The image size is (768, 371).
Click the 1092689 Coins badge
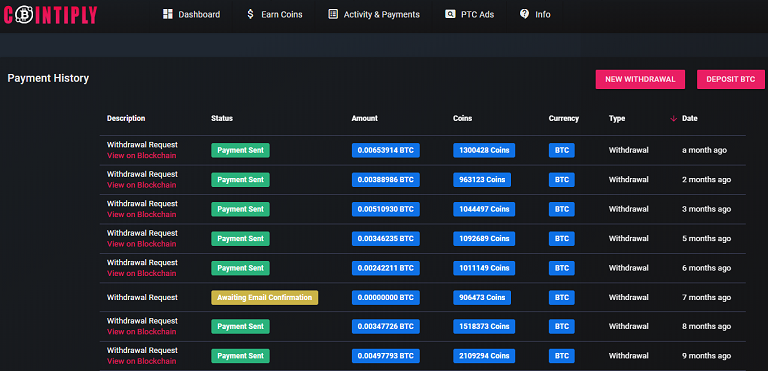484,239
